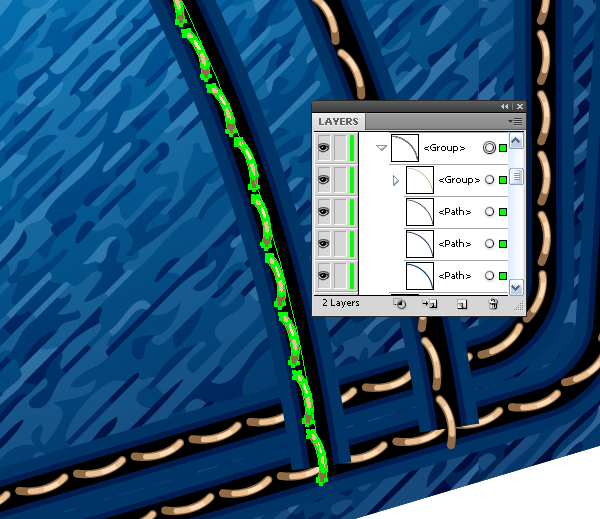
Task: Toggle visibility of the middle Path row
Action: point(324,244)
